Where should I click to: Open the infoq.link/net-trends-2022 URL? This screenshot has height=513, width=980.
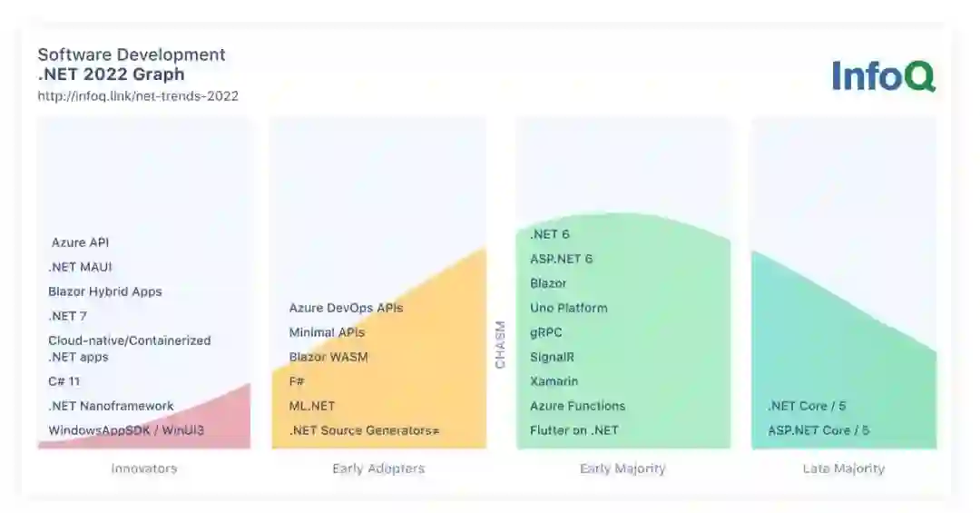pyautogui.click(x=138, y=96)
